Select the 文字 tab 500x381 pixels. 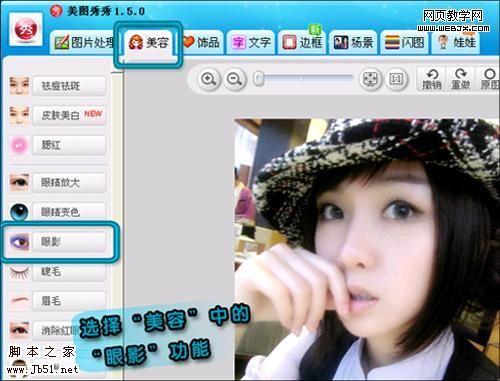[251, 42]
